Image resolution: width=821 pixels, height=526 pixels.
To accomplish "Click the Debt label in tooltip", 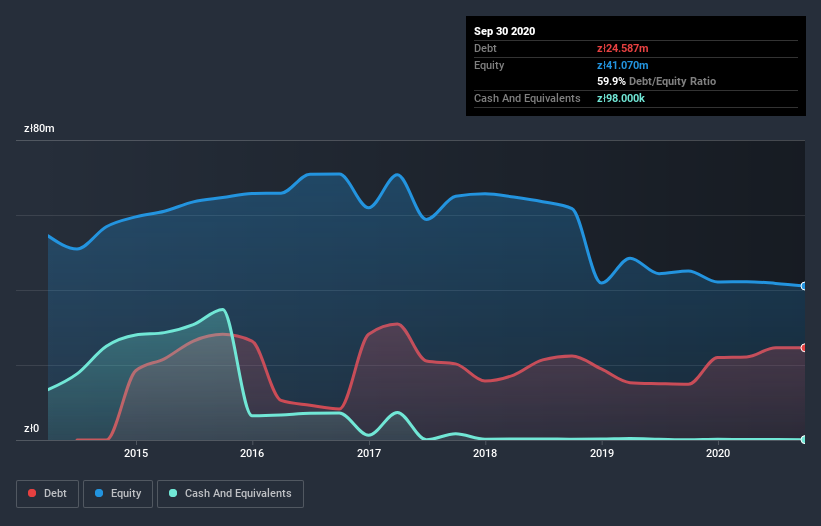I will tap(485, 48).
